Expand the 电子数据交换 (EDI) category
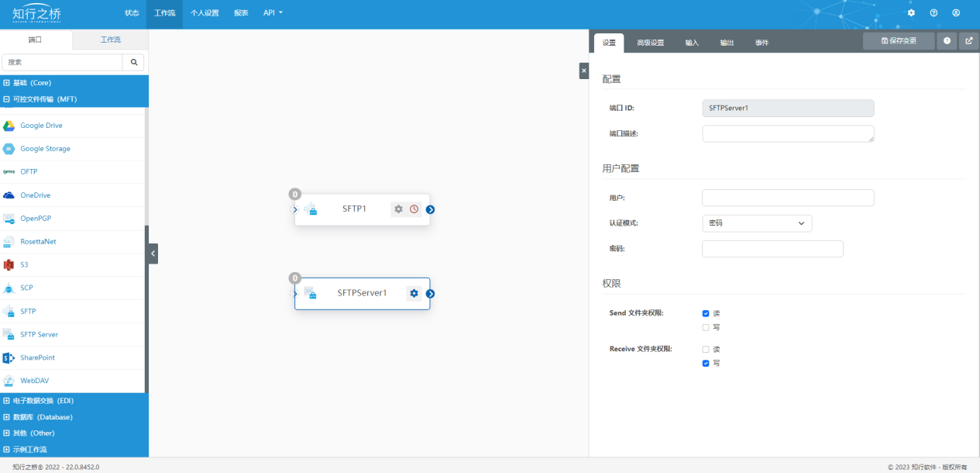 coord(74,401)
